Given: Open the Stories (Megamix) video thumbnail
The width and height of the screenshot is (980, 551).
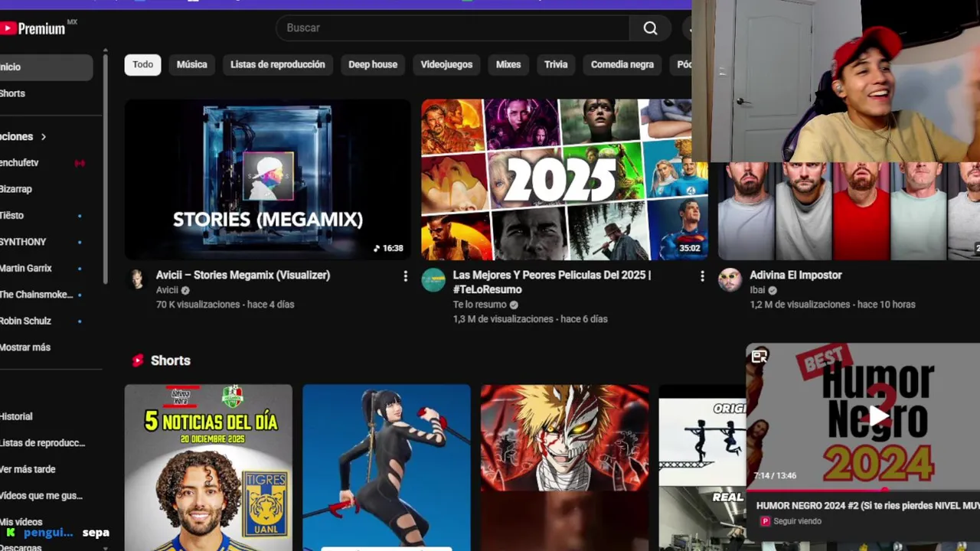Looking at the screenshot, I should pyautogui.click(x=268, y=180).
